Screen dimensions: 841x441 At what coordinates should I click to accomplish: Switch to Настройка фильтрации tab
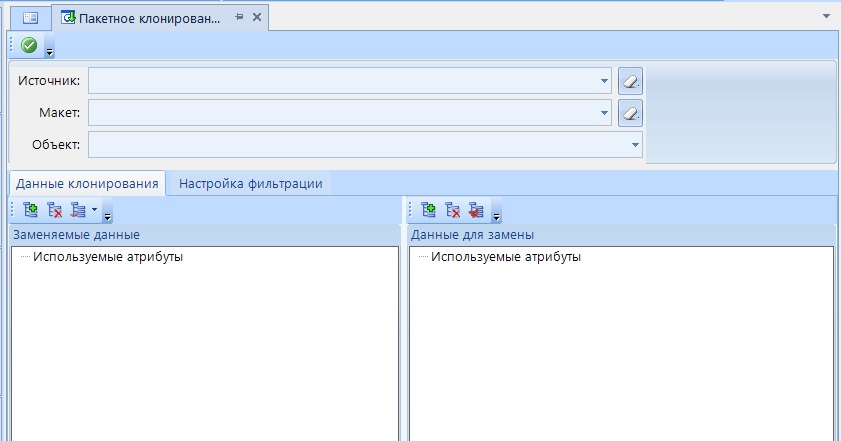pyautogui.click(x=250, y=184)
